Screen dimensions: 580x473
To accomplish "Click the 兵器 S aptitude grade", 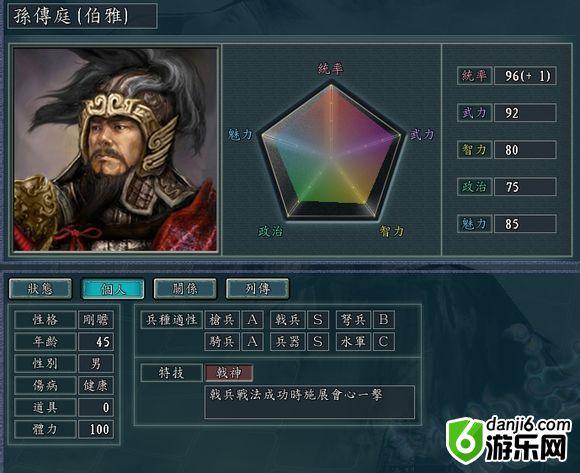I will 317,342.
